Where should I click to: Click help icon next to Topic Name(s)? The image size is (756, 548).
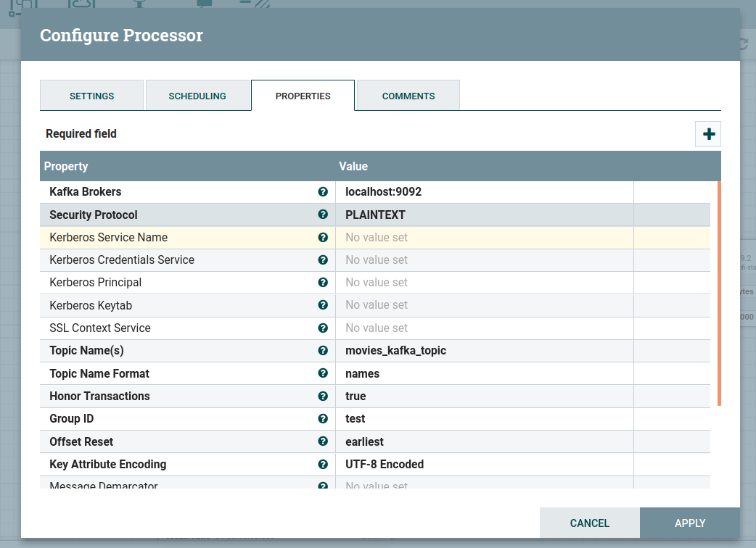(x=323, y=350)
